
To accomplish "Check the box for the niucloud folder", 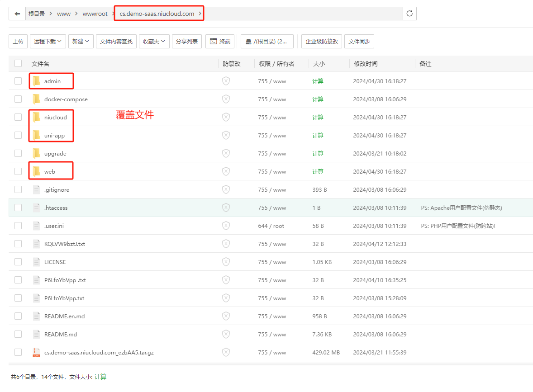I will pyautogui.click(x=18, y=117).
